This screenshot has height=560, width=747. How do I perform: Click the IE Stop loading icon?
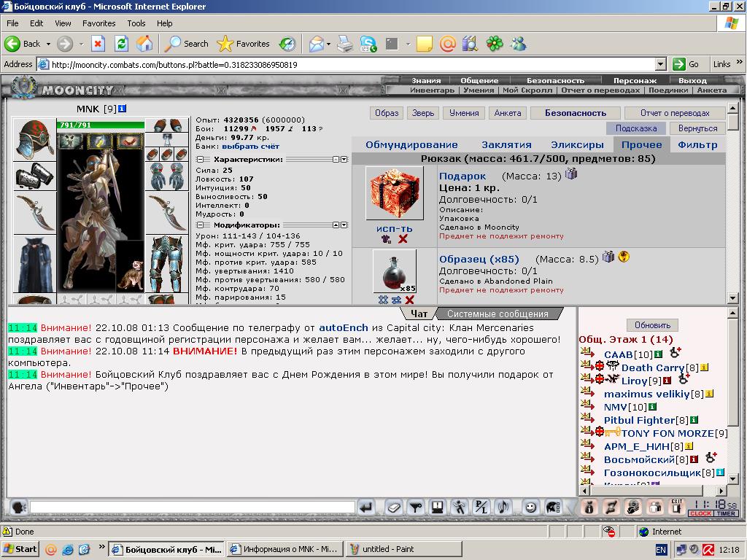pyautogui.click(x=98, y=44)
